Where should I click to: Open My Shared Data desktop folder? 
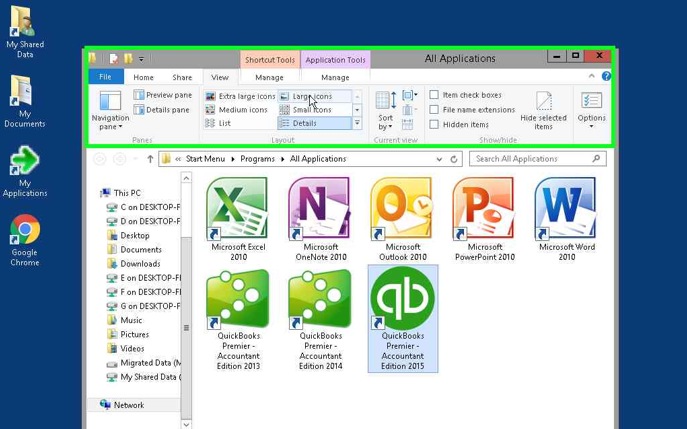tap(25, 32)
